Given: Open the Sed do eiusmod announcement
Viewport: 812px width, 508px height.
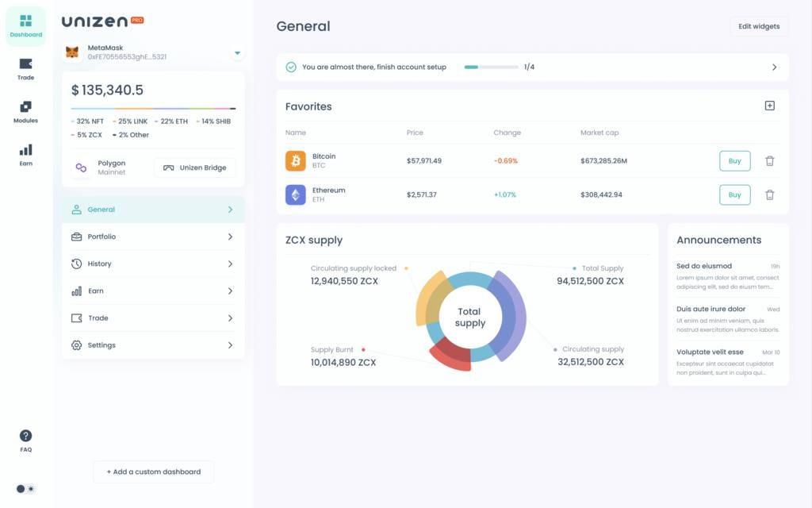Looking at the screenshot, I should (728, 275).
